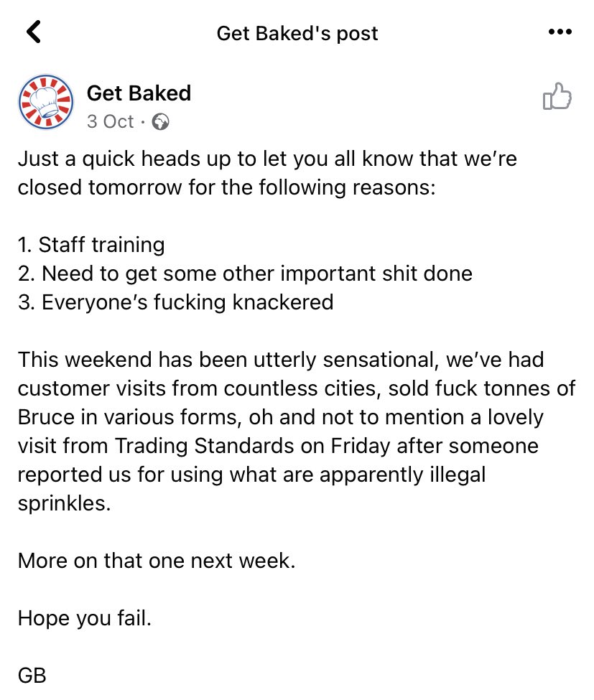Click the "More on that one next week." line
Screen dimensions: 594x700
pyautogui.click(x=157, y=560)
